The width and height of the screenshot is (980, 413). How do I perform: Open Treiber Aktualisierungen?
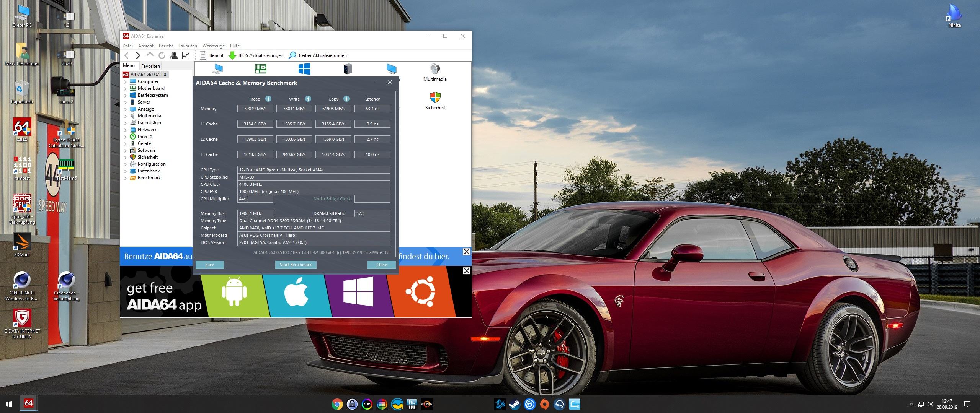pyautogui.click(x=318, y=55)
